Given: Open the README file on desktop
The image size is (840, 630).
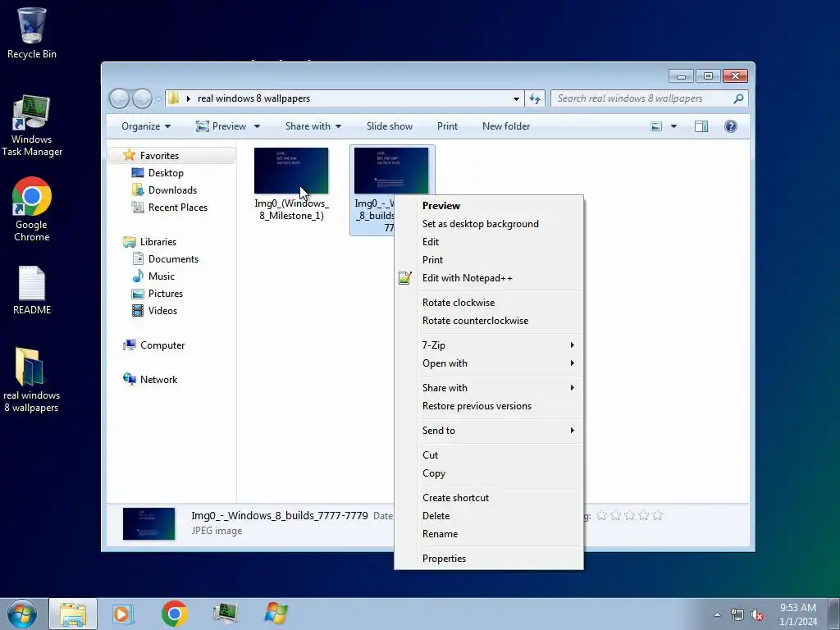Looking at the screenshot, I should 32,290.
